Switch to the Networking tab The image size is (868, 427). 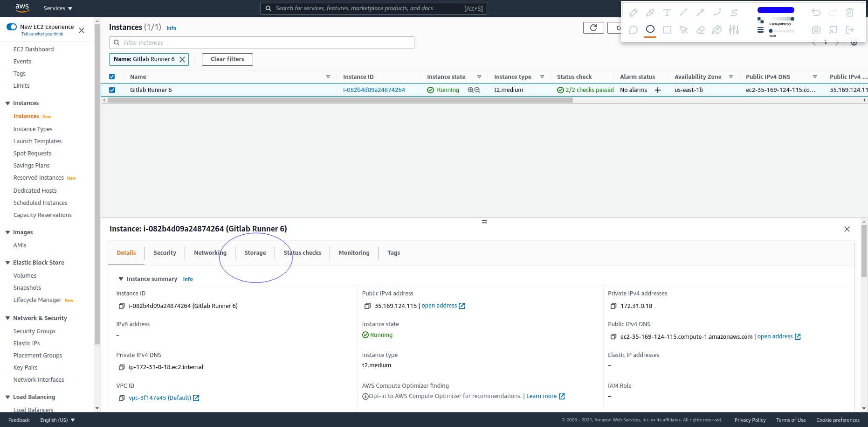tap(210, 253)
